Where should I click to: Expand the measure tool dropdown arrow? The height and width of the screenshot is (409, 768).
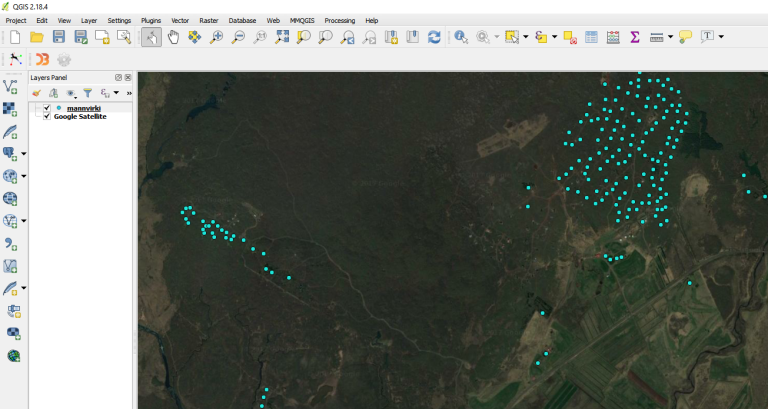pyautogui.click(x=669, y=37)
